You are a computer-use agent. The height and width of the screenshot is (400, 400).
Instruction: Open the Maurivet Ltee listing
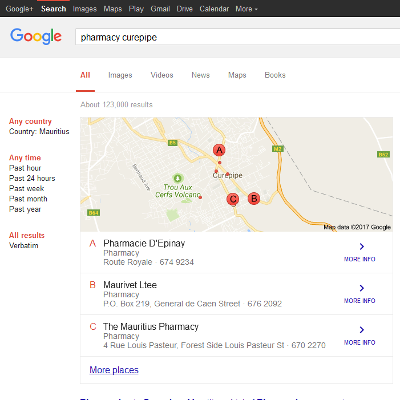pos(130,285)
